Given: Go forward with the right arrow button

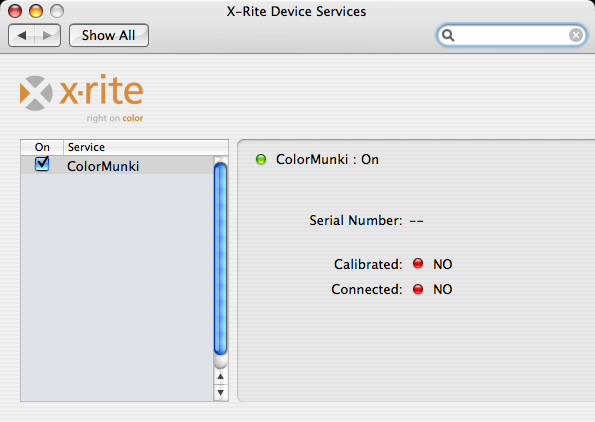Looking at the screenshot, I should coord(47,36).
